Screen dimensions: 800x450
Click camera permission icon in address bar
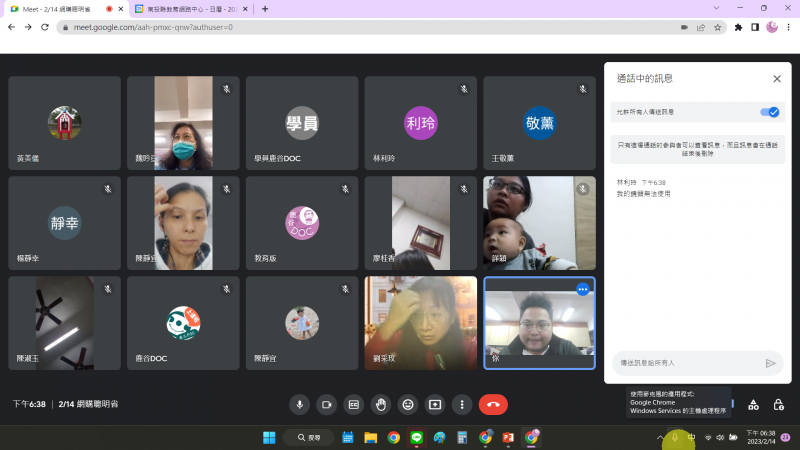(684, 27)
